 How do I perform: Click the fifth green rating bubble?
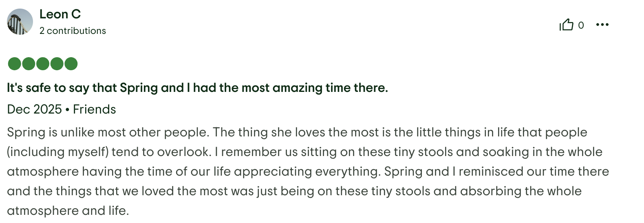pyautogui.click(x=71, y=64)
